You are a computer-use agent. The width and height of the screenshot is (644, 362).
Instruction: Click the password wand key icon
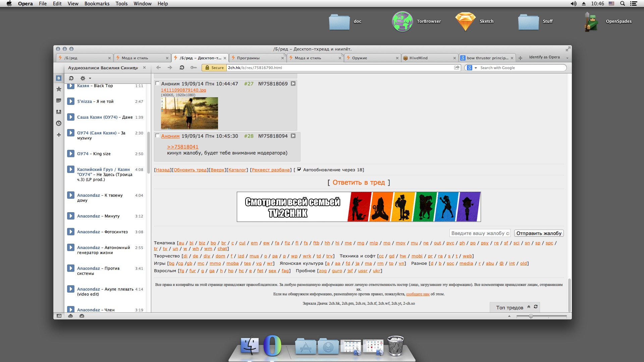click(x=193, y=68)
